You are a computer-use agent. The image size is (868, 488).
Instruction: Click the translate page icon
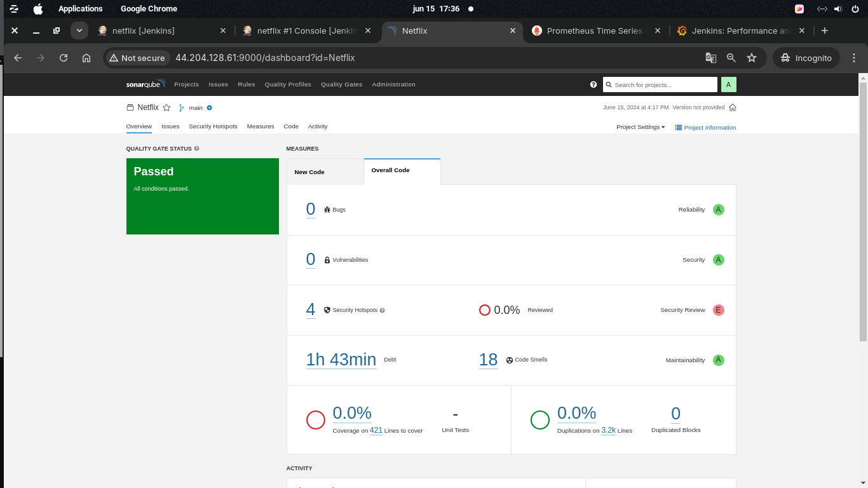711,58
